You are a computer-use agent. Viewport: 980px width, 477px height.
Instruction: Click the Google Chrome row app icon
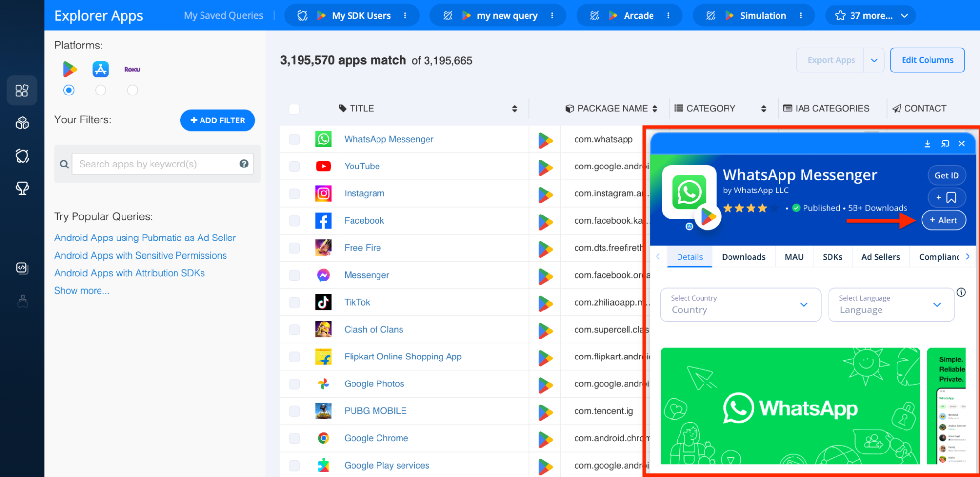coord(324,438)
